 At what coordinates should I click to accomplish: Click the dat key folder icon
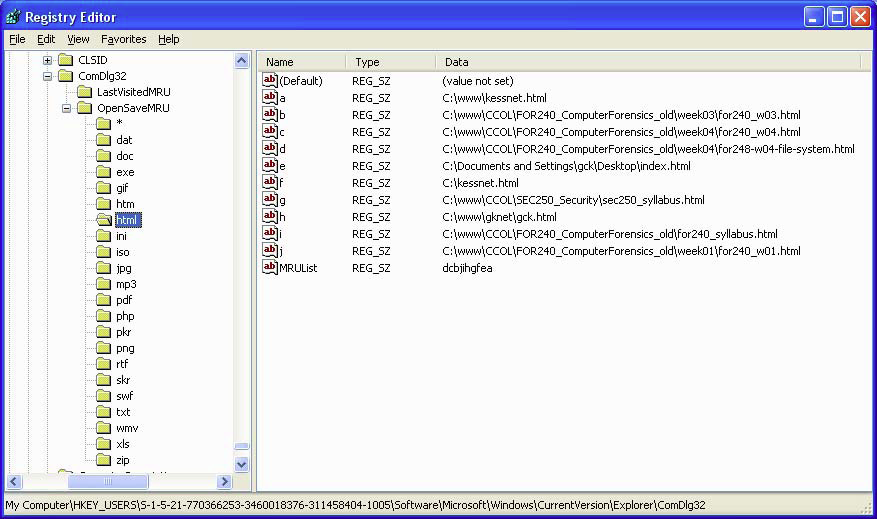point(103,140)
